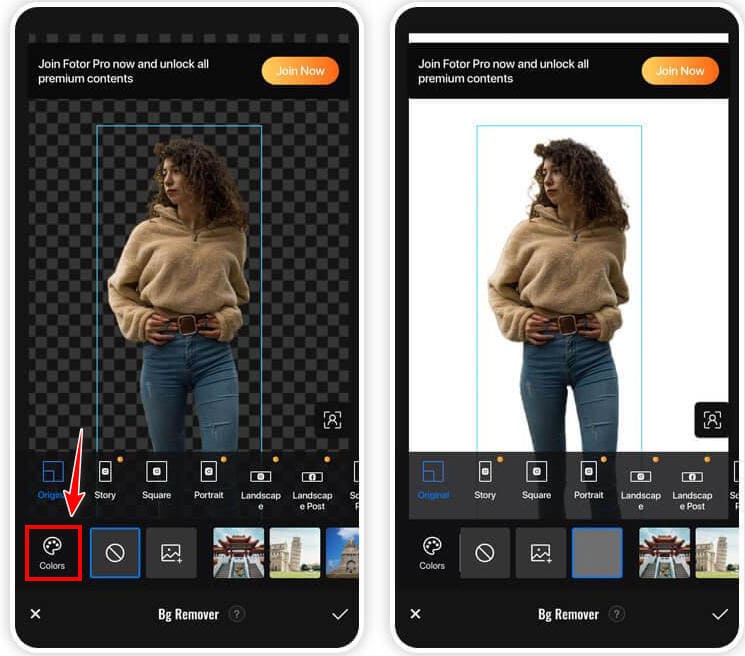Choose gray color swatch in right phone

point(597,552)
